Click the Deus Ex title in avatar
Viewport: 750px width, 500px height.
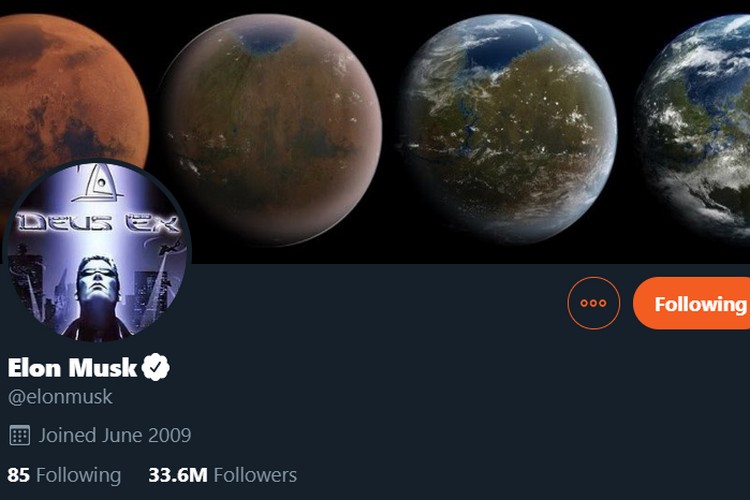(x=98, y=222)
